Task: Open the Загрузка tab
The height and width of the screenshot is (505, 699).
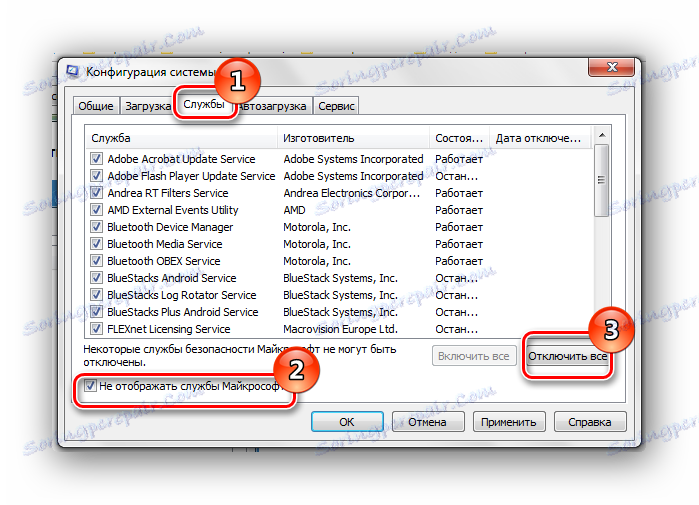Action: coord(148,106)
